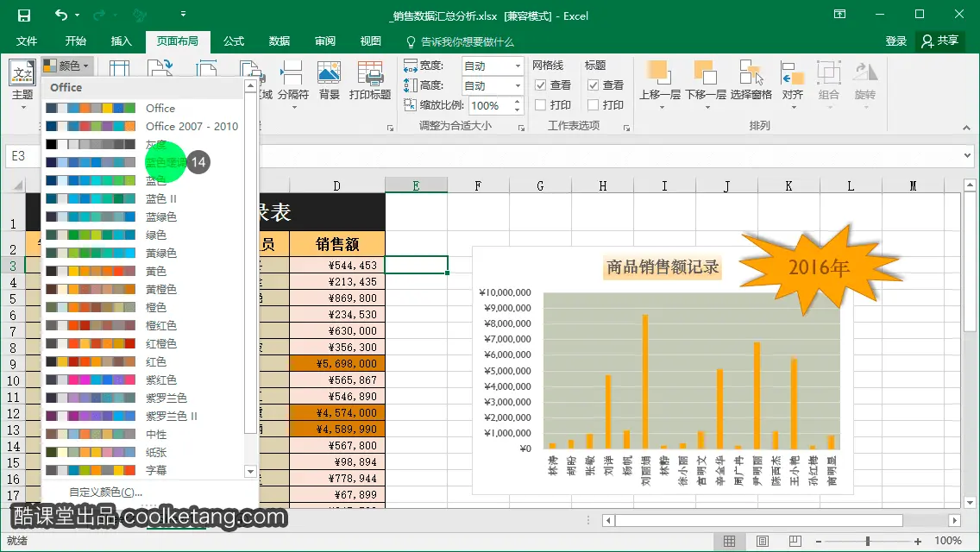Open Sheet Options dialog launcher
This screenshot has width=980, height=552.
tap(626, 129)
